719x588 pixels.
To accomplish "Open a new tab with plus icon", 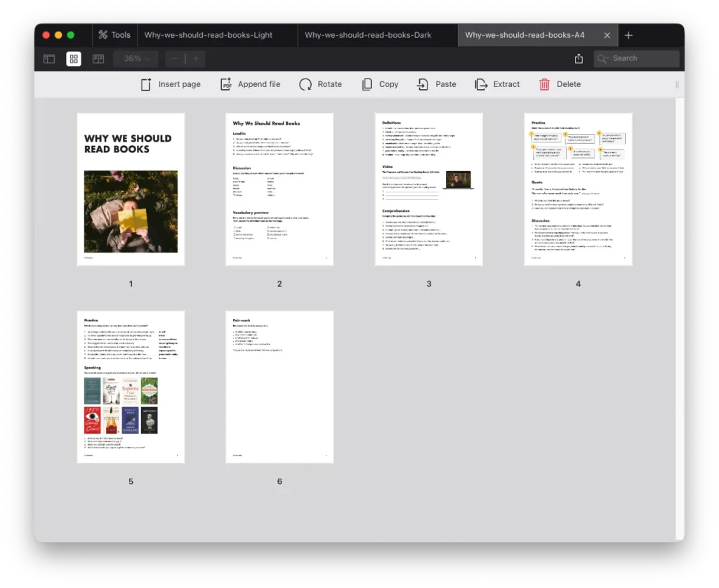I will (628, 35).
